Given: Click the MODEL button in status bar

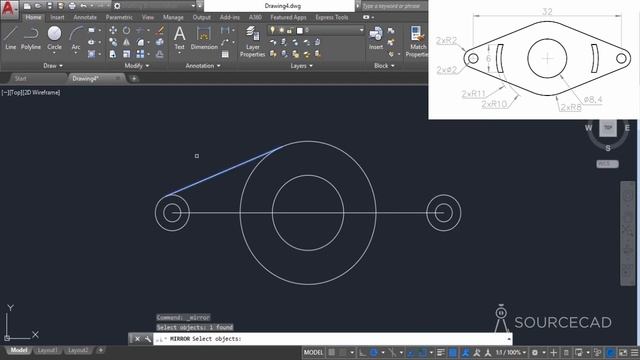Looking at the screenshot, I should (313, 352).
